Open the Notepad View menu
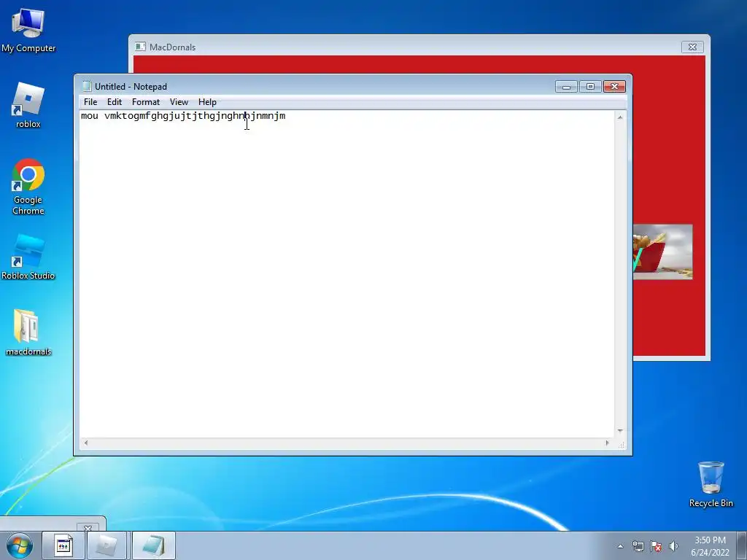This screenshot has height=560, width=747. [179, 102]
